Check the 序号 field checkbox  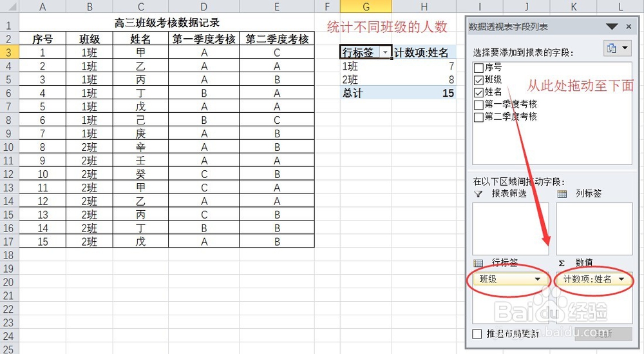478,68
